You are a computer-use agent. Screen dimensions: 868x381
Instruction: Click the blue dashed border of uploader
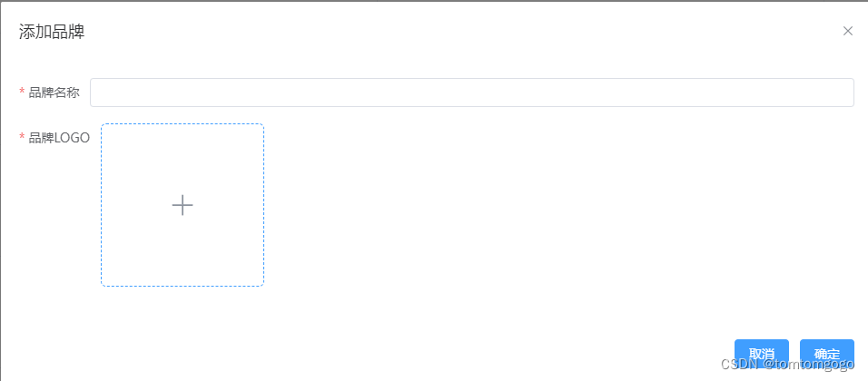tap(182, 124)
